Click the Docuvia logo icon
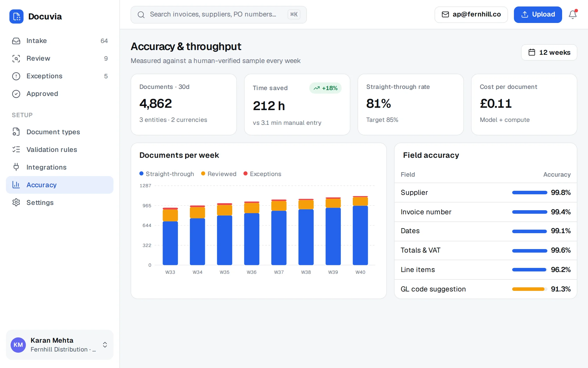 pos(16,16)
